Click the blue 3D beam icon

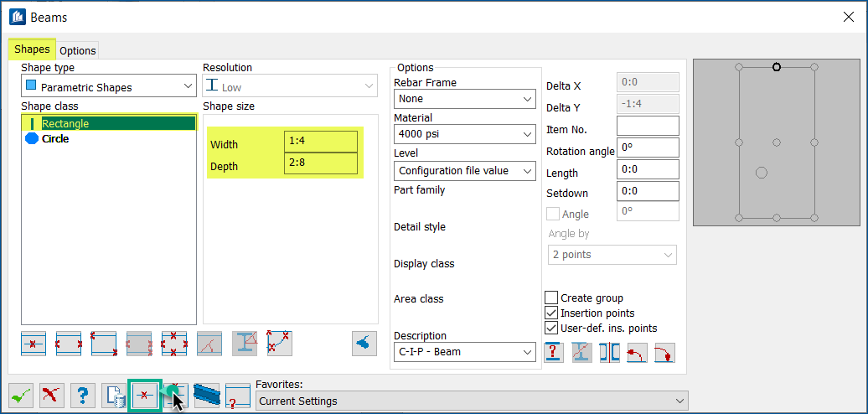pyautogui.click(x=206, y=395)
